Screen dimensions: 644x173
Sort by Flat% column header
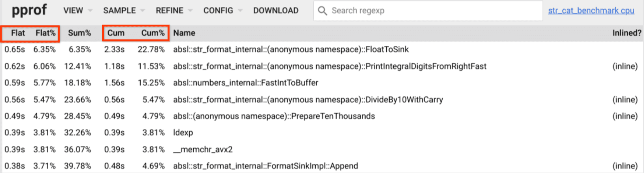pyautogui.click(x=45, y=33)
